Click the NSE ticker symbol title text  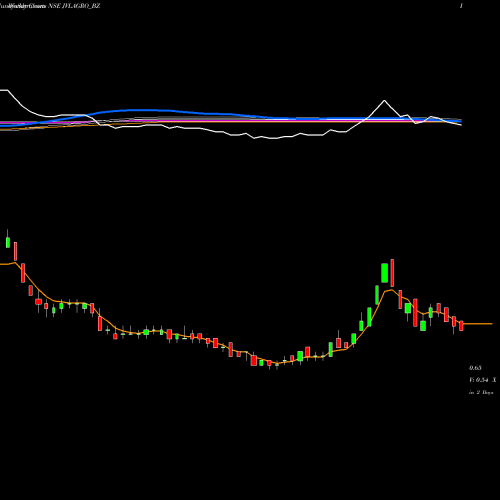coord(74,6)
